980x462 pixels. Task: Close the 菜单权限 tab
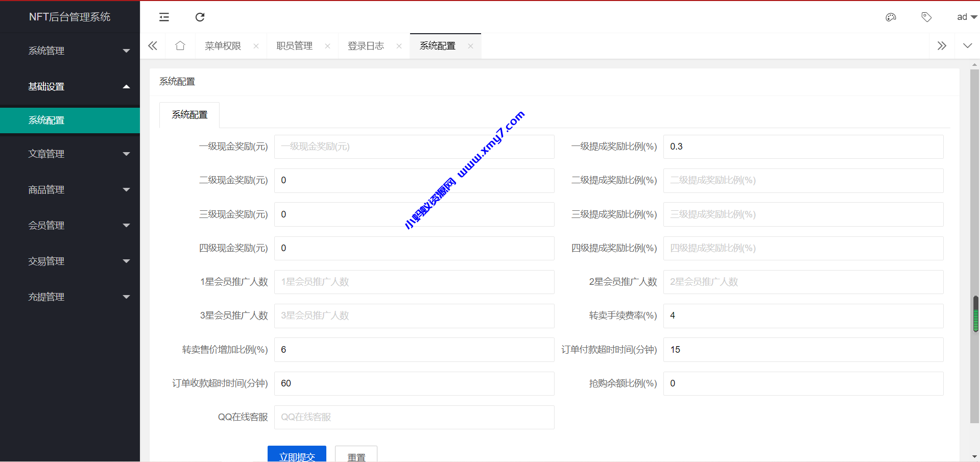[256, 45]
